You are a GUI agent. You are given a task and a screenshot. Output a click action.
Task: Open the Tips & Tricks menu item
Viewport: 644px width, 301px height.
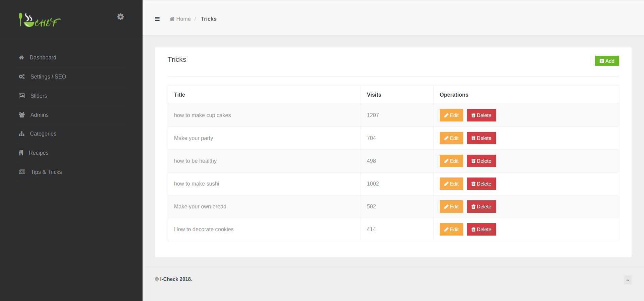point(46,172)
